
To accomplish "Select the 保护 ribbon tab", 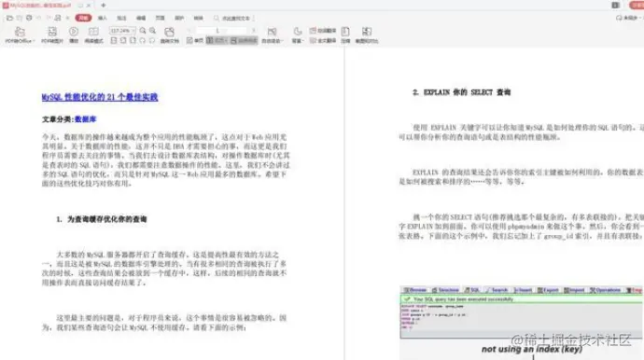I will point(179,18).
